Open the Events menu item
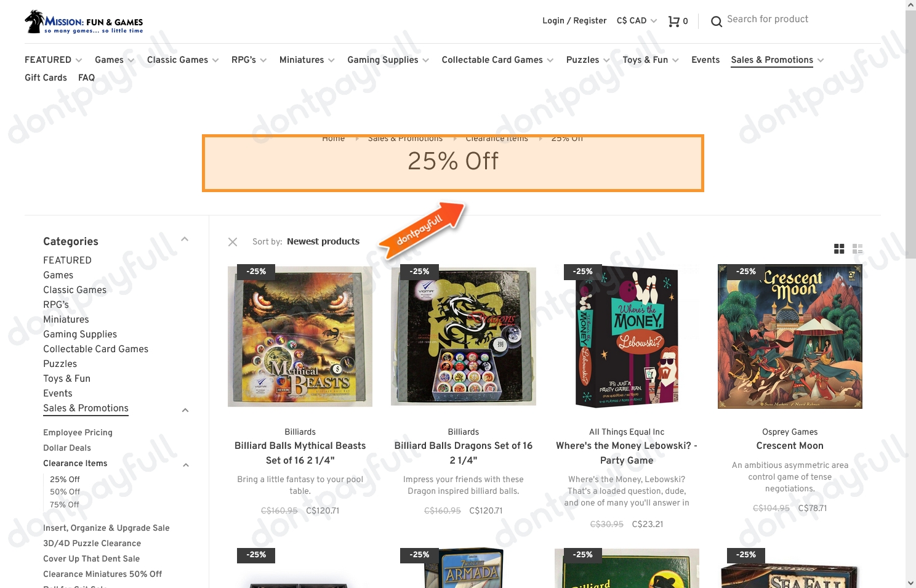The width and height of the screenshot is (916, 588). tap(705, 60)
